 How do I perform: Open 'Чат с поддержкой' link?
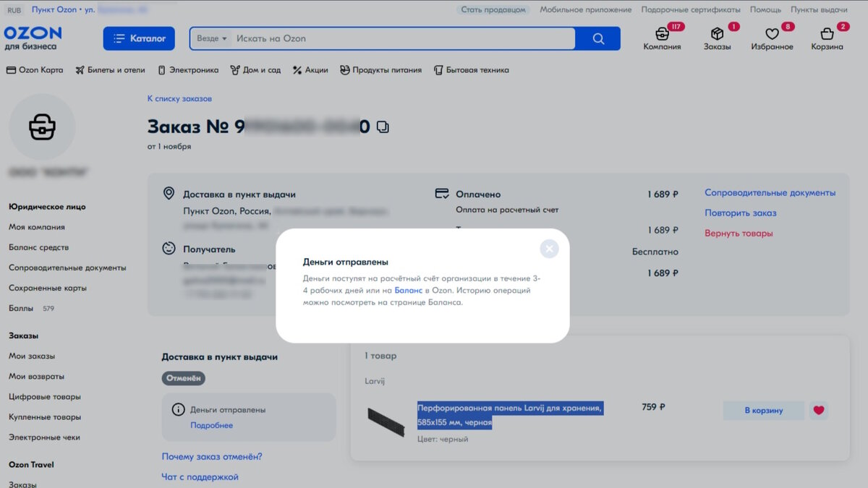pyautogui.click(x=200, y=477)
